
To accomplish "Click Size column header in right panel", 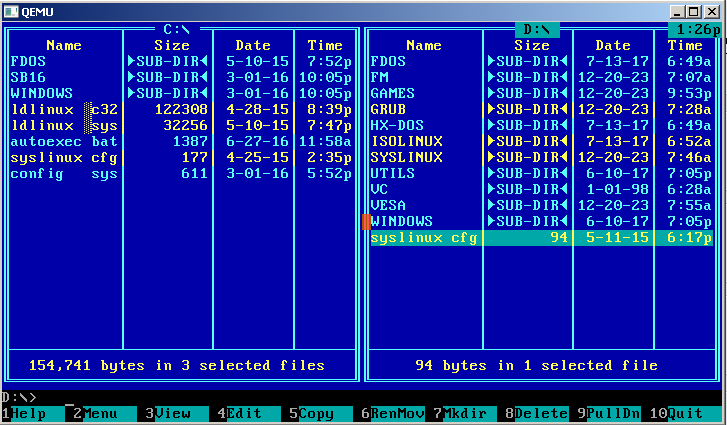I will coord(532,45).
